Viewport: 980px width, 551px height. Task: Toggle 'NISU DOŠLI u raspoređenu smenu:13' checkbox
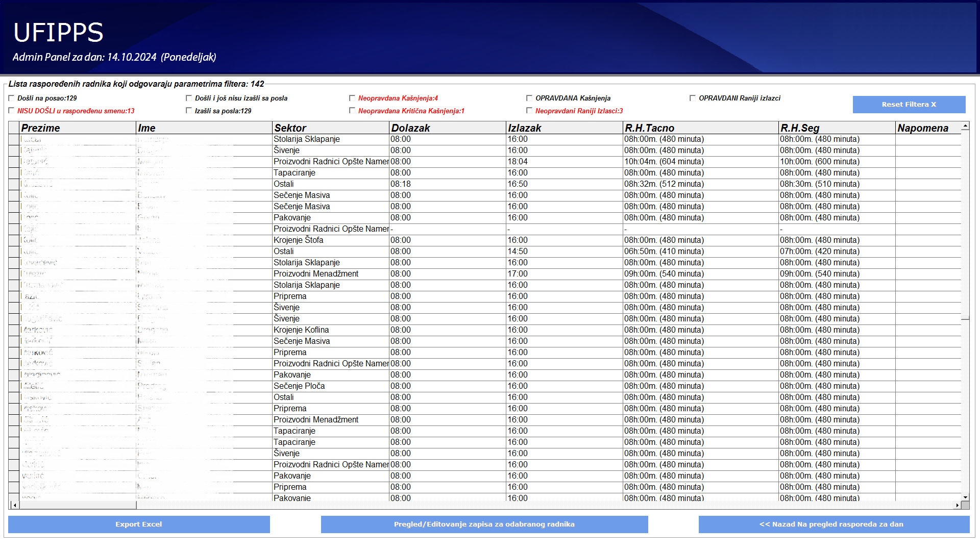11,111
